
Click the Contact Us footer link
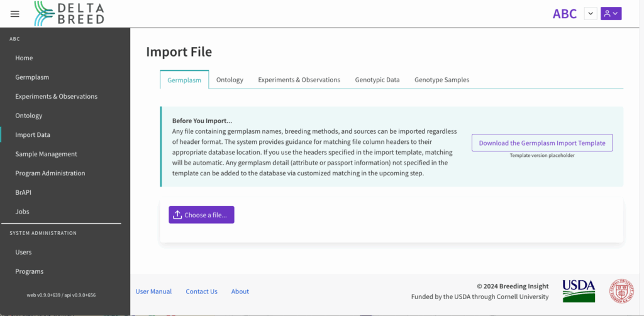pyautogui.click(x=201, y=291)
